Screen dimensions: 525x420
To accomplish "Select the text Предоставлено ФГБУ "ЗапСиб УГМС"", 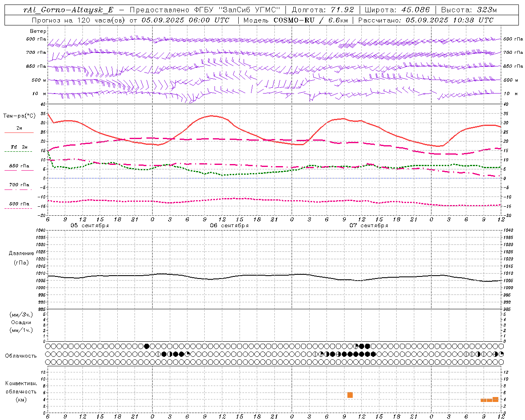I will point(205,10).
